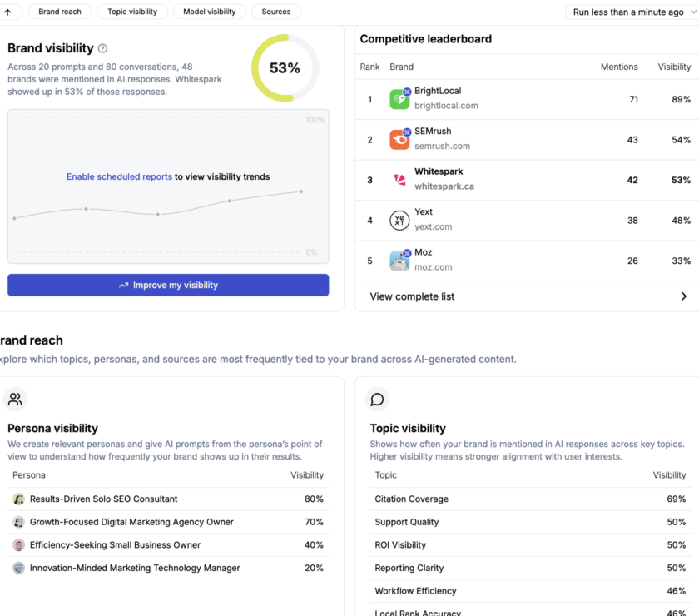Click the up arrow scroll-to-top button

pos(8,12)
